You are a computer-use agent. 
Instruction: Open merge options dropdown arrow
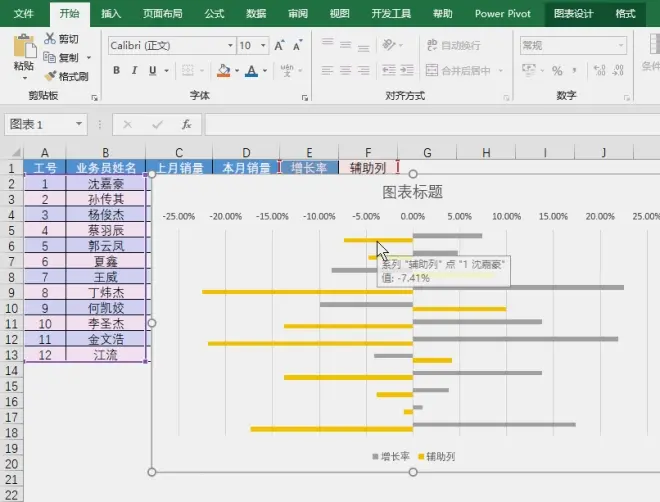[x=501, y=70]
